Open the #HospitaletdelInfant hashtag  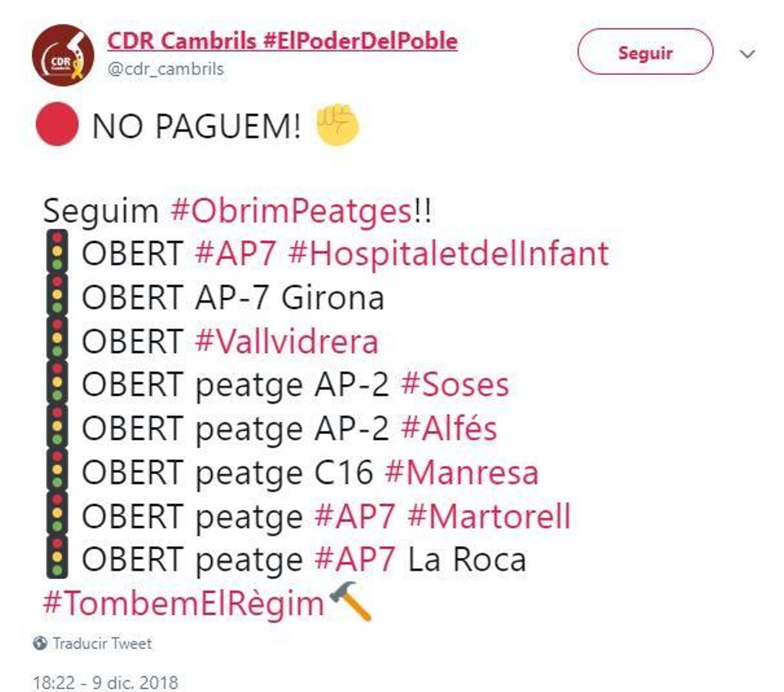(x=448, y=253)
